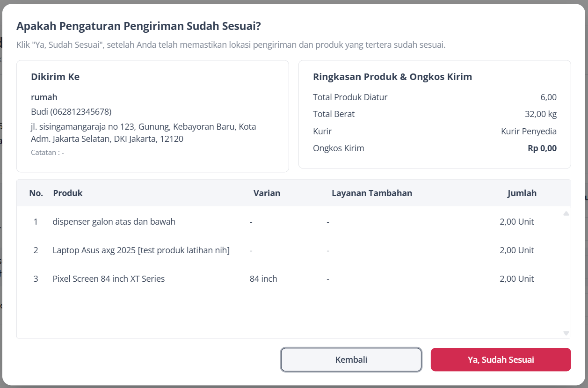Click the Catatan note line in address card
Screen dimensions: 588x388
pyautogui.click(x=47, y=153)
